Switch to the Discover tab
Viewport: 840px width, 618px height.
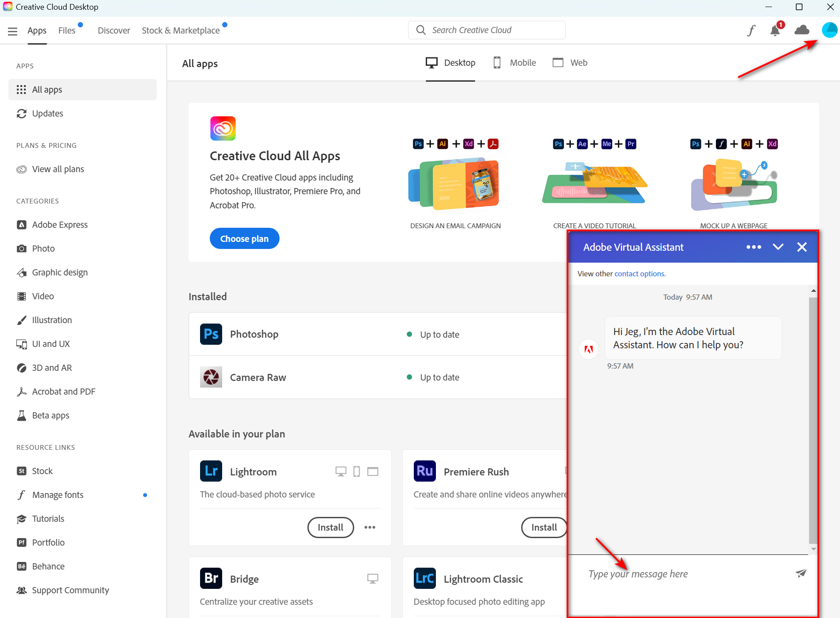114,30
